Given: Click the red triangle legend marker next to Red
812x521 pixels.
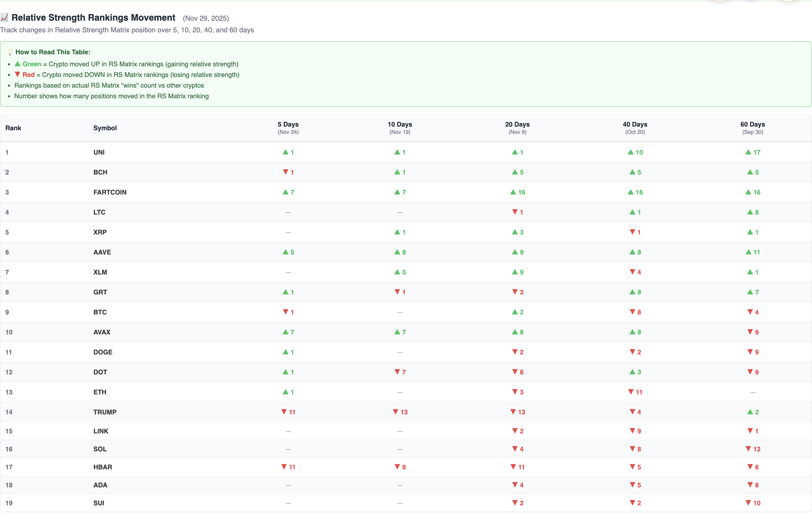Looking at the screenshot, I should click(x=17, y=74).
